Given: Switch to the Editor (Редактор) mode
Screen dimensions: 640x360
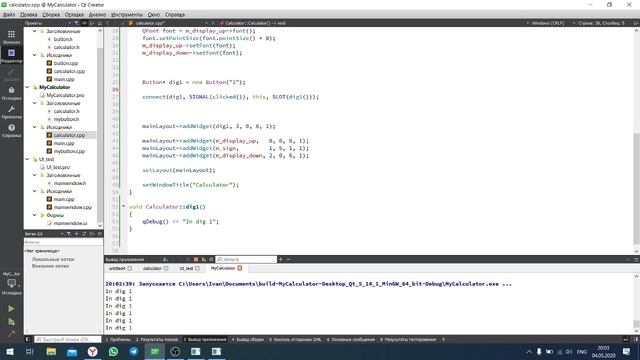Looking at the screenshot, I should click(x=11, y=55).
